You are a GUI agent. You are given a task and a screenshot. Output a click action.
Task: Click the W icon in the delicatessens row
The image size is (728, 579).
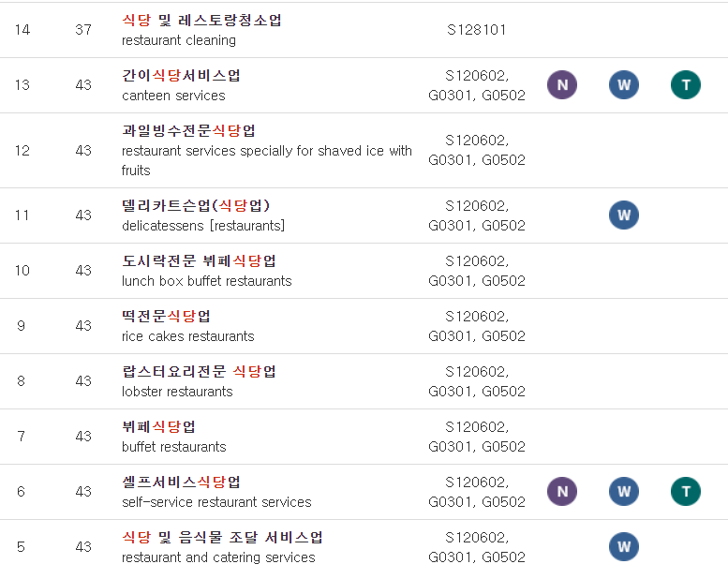624,215
